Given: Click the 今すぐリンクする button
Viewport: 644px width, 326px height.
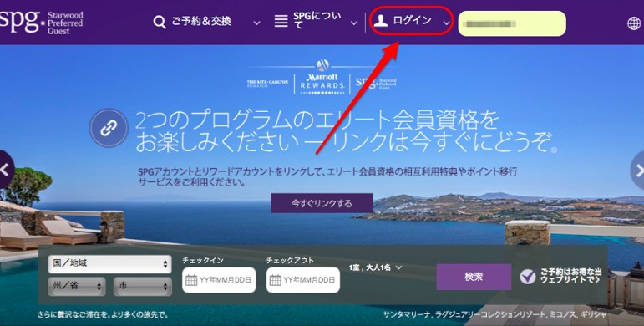Looking at the screenshot, I should coord(322,203).
